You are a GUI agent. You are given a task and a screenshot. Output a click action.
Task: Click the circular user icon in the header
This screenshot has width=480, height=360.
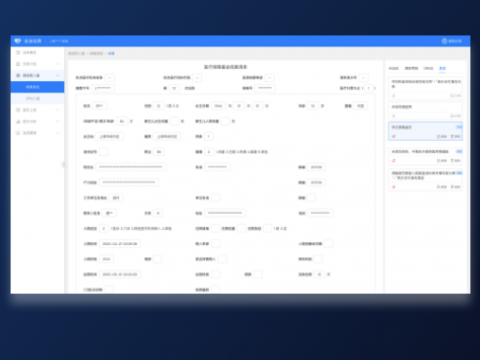444,41
